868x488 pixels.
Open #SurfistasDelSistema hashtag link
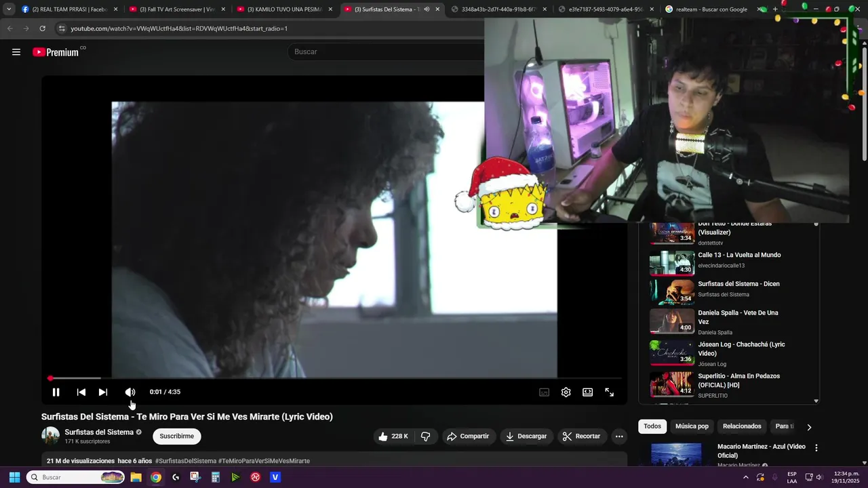point(186,461)
